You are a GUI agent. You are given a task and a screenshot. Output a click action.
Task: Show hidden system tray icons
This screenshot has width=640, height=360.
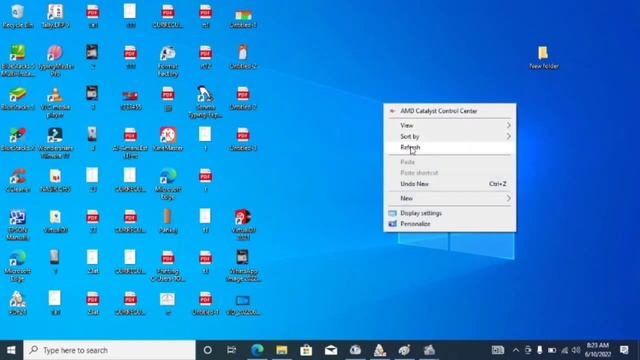click(516, 350)
